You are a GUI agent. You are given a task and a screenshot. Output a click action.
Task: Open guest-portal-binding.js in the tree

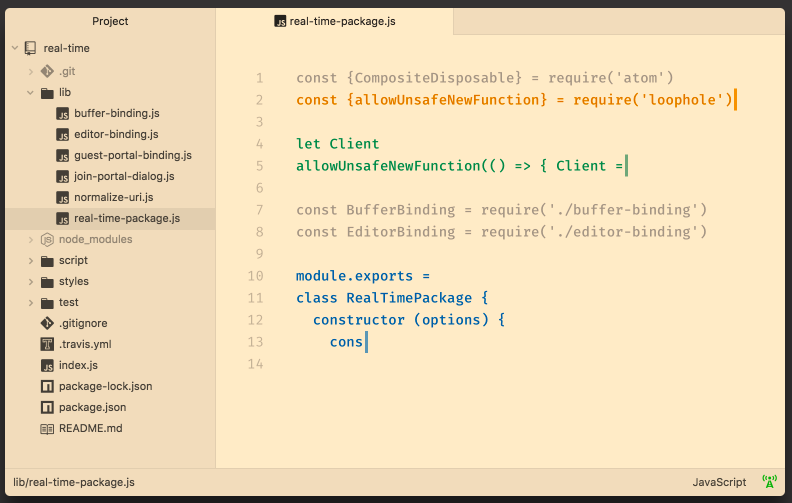[x=132, y=156]
